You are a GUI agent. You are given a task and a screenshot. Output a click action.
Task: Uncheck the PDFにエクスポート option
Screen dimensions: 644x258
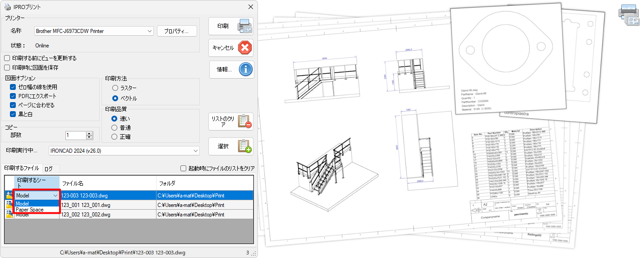(x=13, y=96)
